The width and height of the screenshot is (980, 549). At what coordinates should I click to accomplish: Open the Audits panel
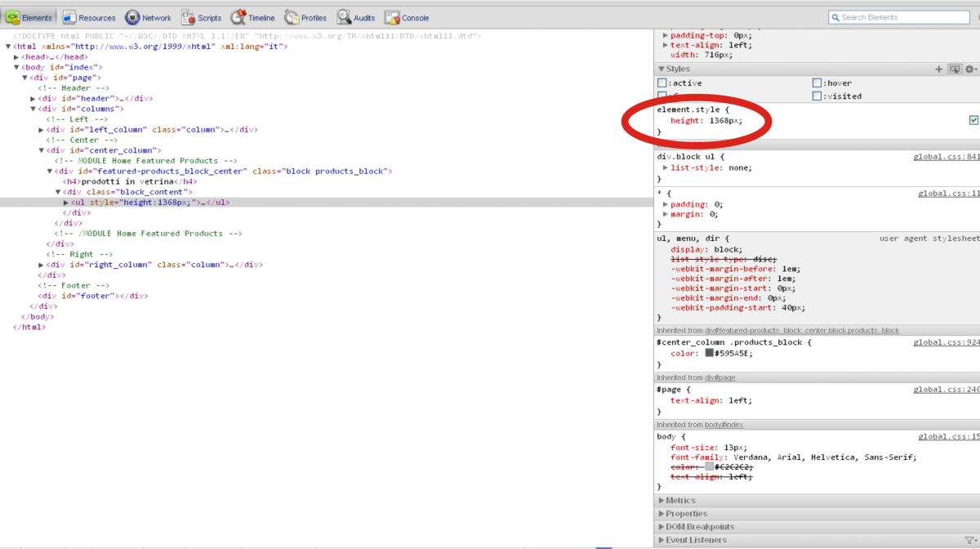(356, 17)
